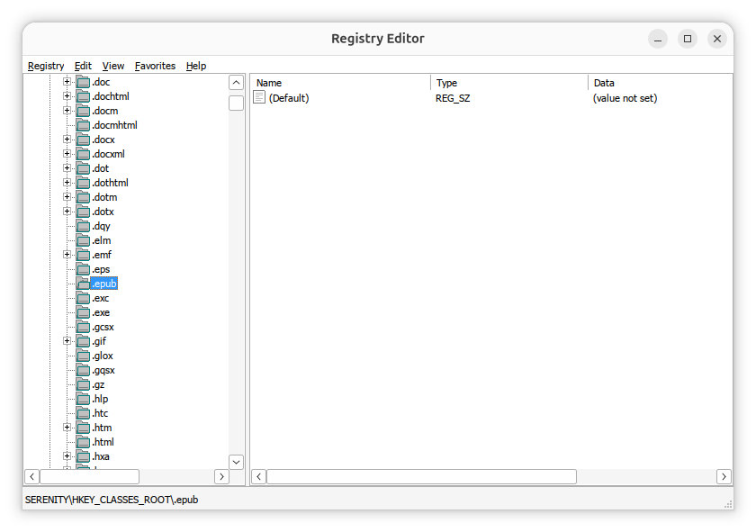756x532 pixels.
Task: Open the Favorites menu
Action: tap(155, 66)
